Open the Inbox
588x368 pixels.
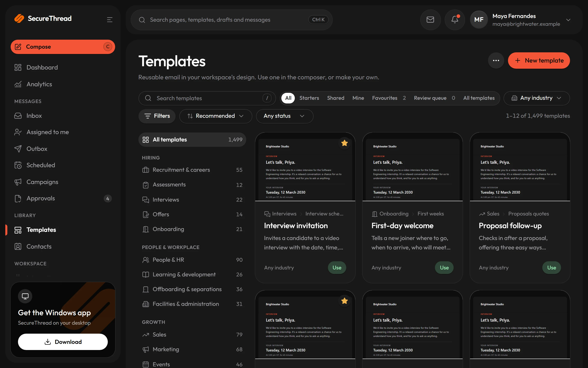point(63,116)
